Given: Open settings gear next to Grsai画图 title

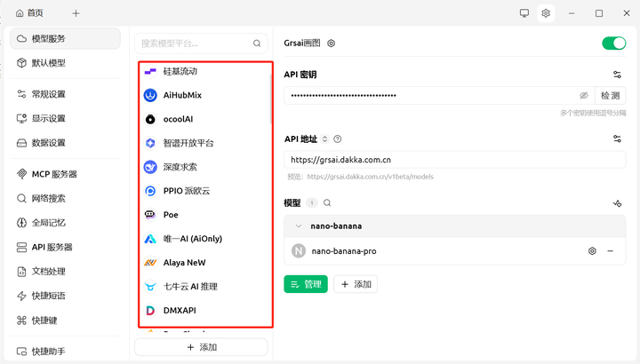Looking at the screenshot, I should (332, 43).
